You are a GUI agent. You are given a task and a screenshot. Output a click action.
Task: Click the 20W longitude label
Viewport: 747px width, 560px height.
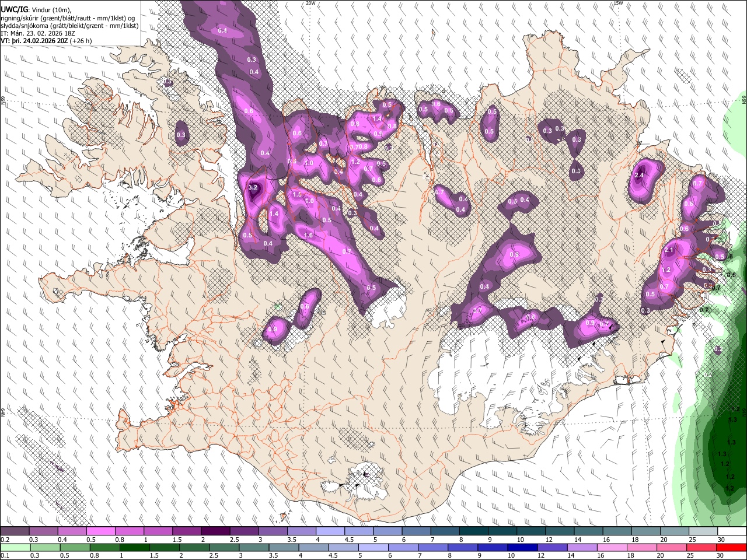click(311, 3)
